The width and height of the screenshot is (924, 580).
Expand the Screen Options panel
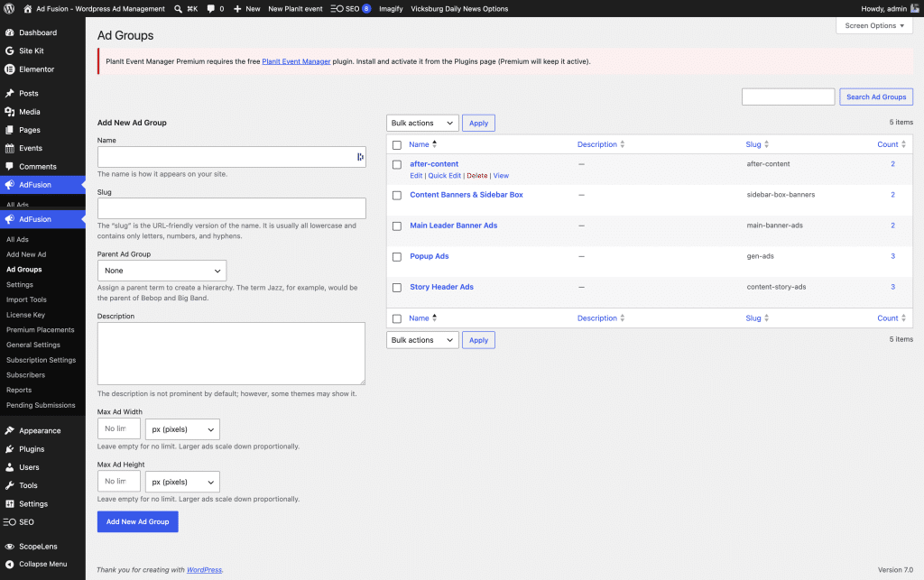873,26
